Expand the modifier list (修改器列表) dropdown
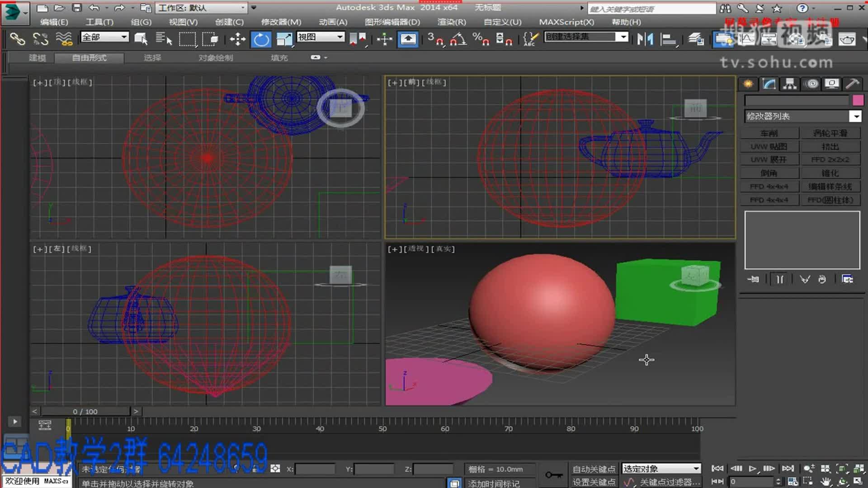The image size is (868, 488). click(855, 116)
